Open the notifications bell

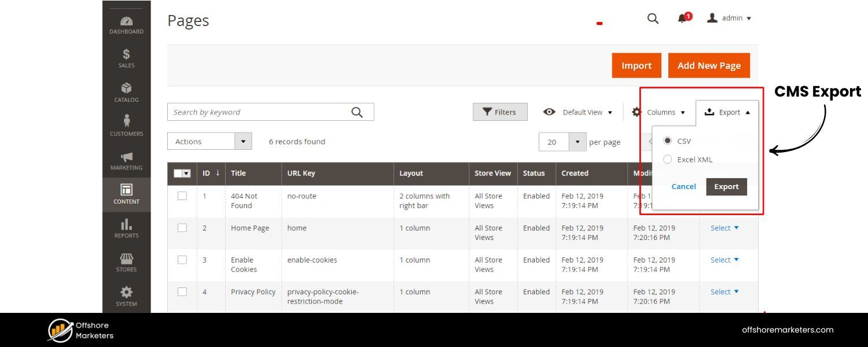click(x=682, y=18)
